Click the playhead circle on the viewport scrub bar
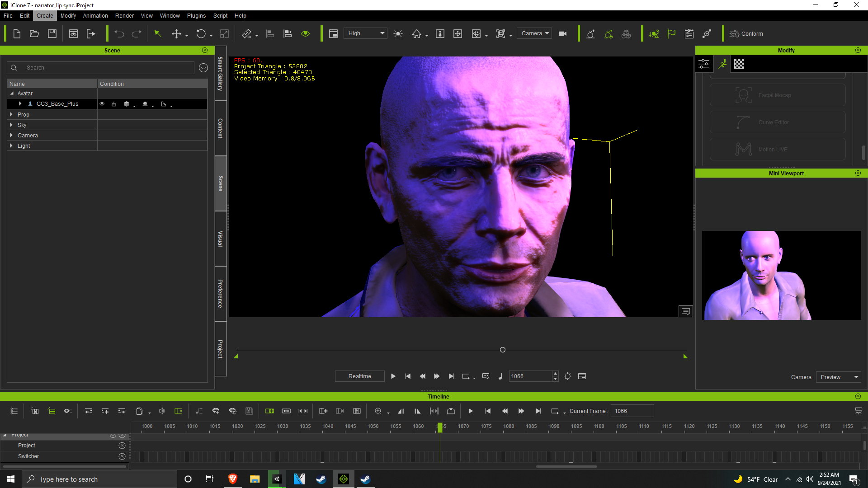The width and height of the screenshot is (868, 488). click(x=503, y=350)
